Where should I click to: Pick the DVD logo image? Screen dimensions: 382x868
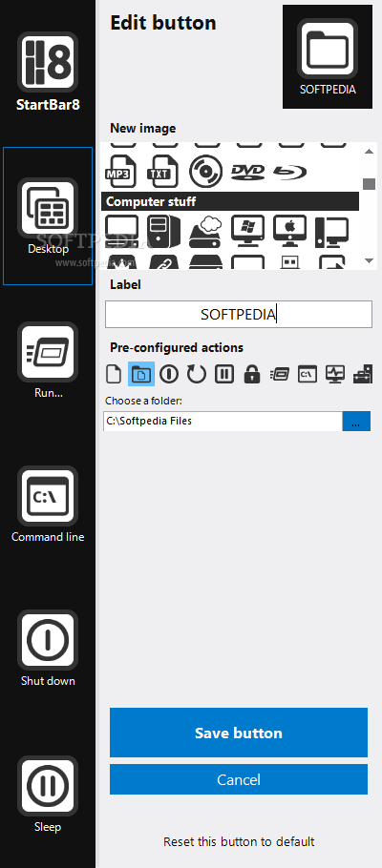(x=247, y=172)
